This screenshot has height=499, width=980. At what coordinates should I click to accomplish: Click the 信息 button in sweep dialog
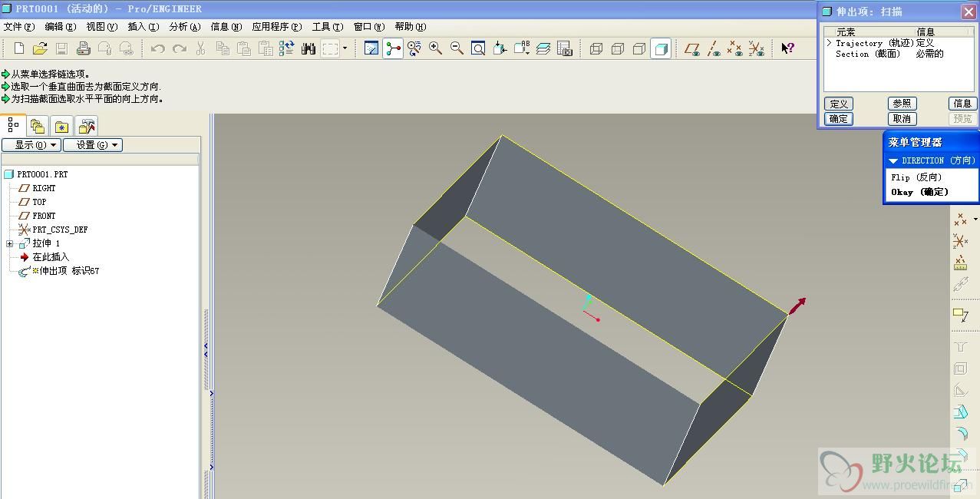tap(962, 104)
